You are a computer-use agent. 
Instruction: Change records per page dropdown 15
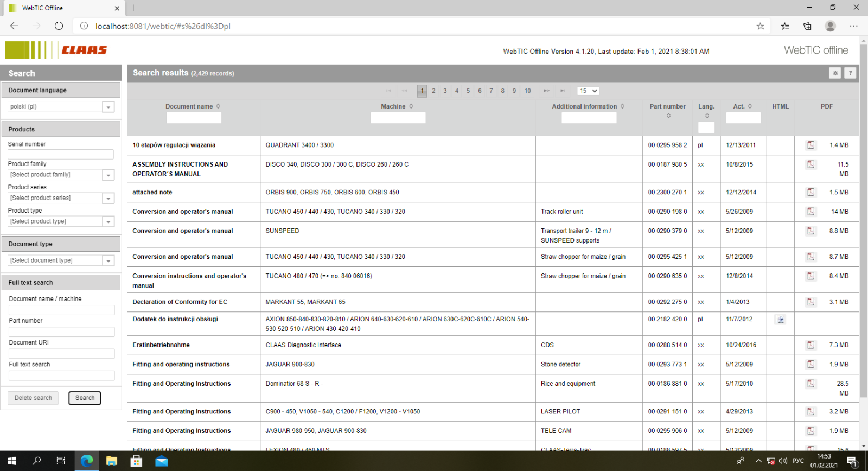point(588,91)
